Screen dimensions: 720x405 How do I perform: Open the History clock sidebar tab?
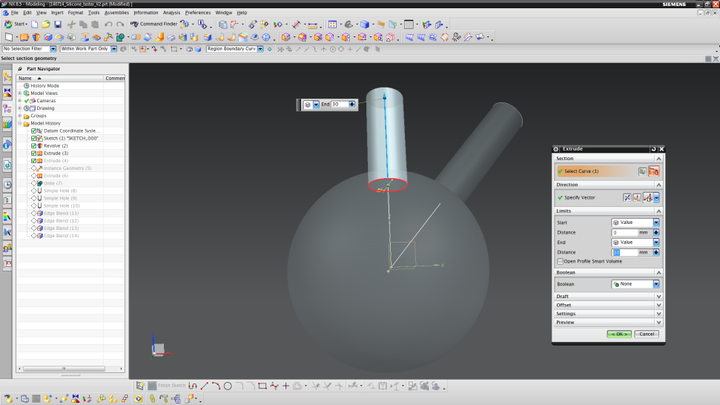tap(7, 185)
